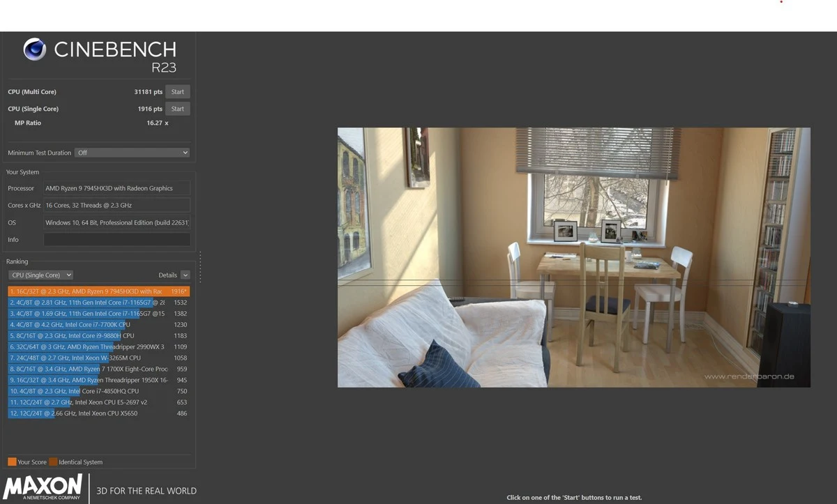The width and height of the screenshot is (837, 504).
Task: Click the 31181 pts multi core score
Action: (x=148, y=92)
